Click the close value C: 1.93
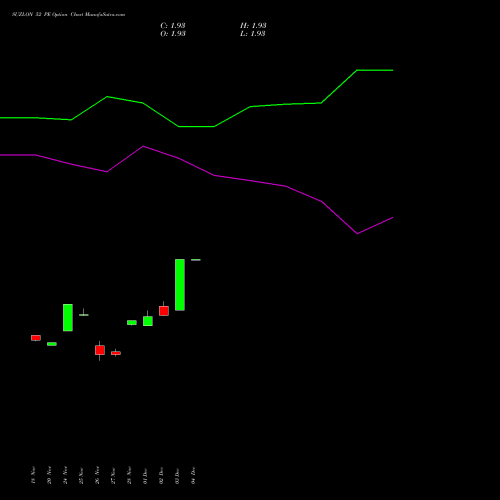The height and width of the screenshot is (500, 500). click(173, 26)
